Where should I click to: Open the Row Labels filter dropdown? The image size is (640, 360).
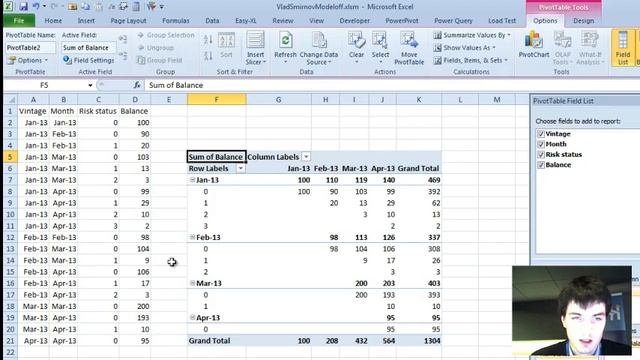[240, 168]
